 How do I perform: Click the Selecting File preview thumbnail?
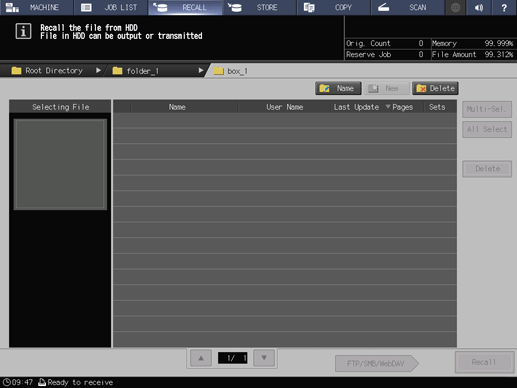pyautogui.click(x=60, y=164)
